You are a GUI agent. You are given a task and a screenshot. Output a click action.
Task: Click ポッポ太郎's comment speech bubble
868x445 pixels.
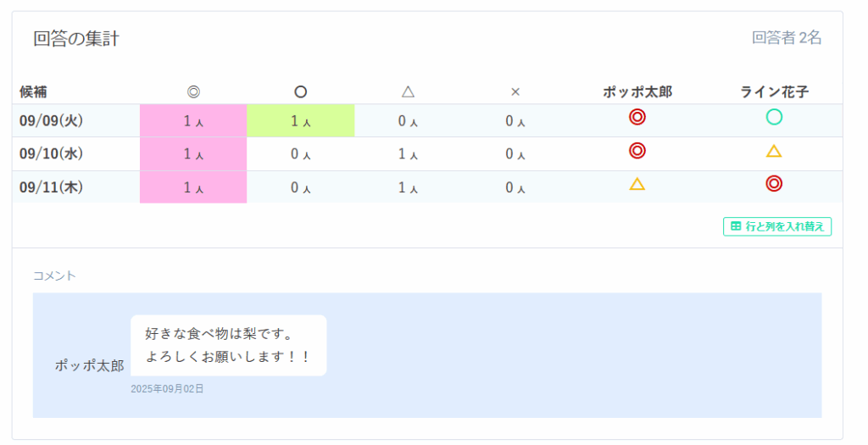pyautogui.click(x=228, y=345)
